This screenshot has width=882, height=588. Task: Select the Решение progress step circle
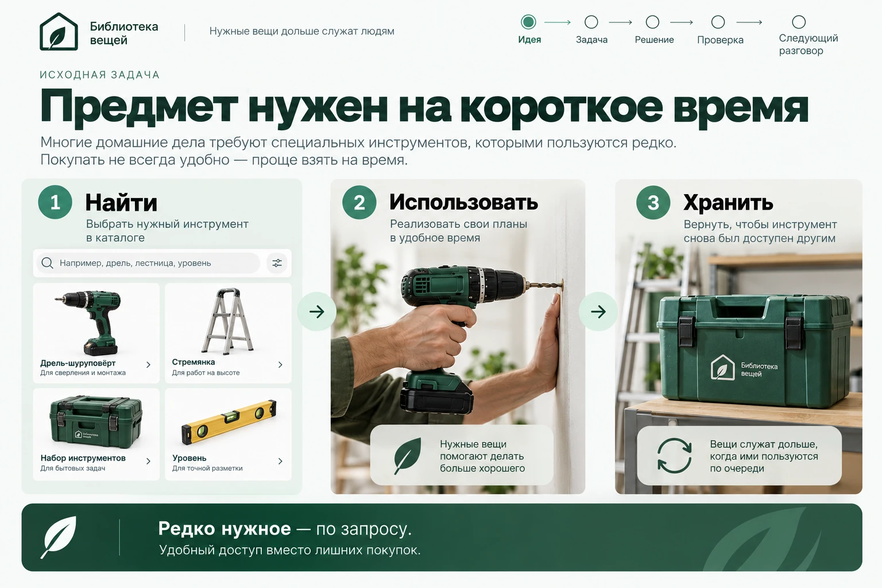coord(652,22)
